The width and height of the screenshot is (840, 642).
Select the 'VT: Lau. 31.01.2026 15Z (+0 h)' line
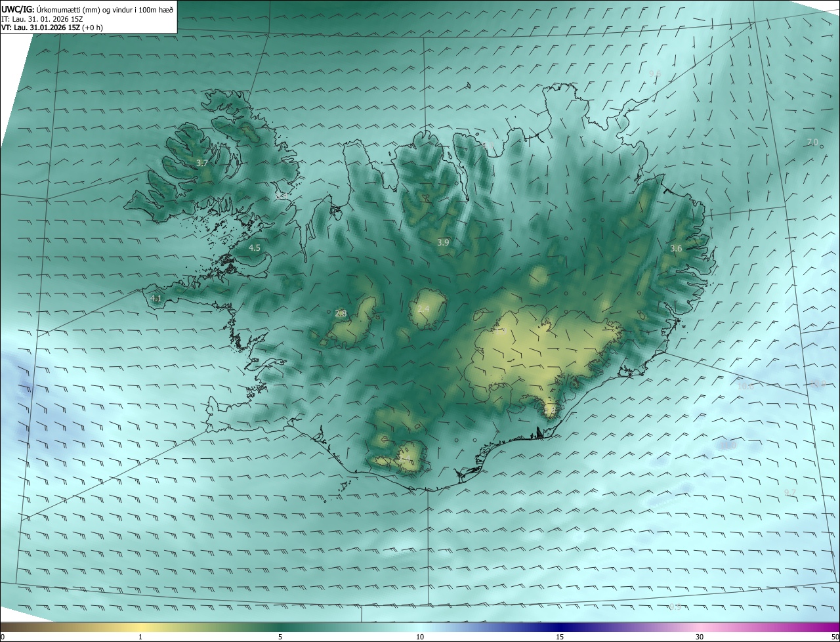[52, 28]
